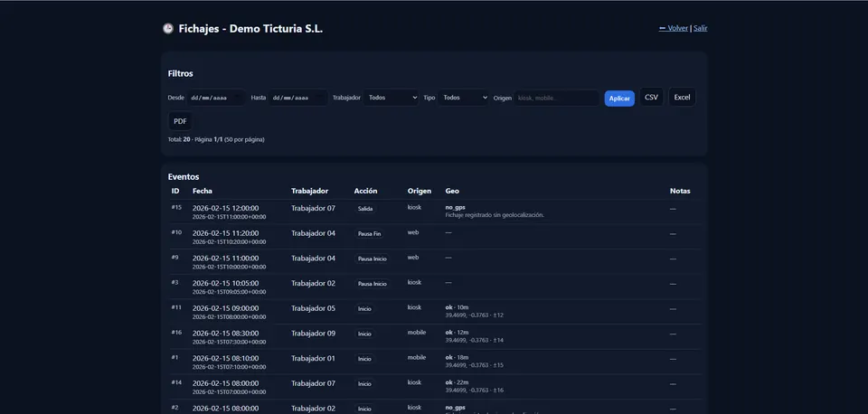Click the Salida badge in row #15

point(365,209)
